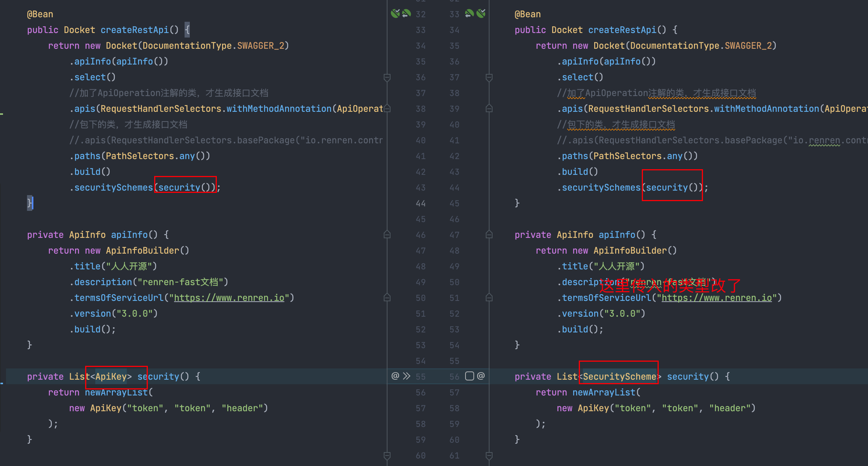The image size is (868, 466).
Task: Click "header" string in left pane ApiKey line
Action: [242, 408]
